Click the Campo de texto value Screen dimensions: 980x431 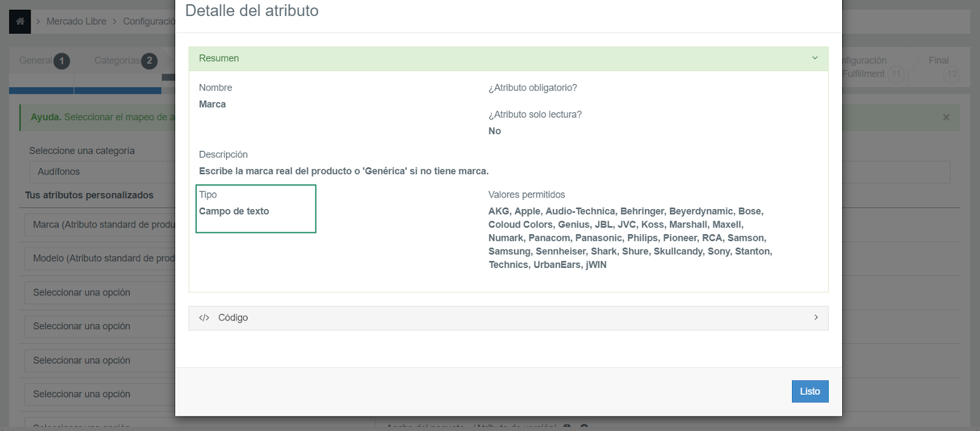click(x=234, y=211)
